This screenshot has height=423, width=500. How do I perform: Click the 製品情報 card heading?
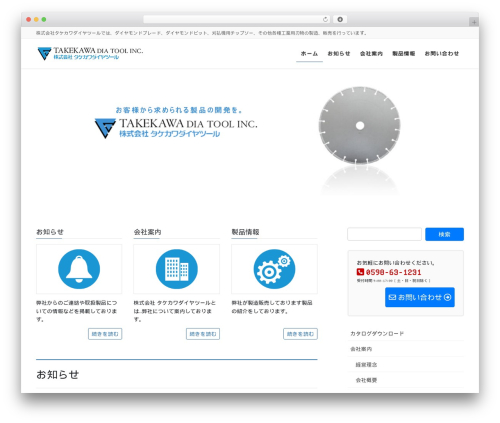tap(245, 232)
